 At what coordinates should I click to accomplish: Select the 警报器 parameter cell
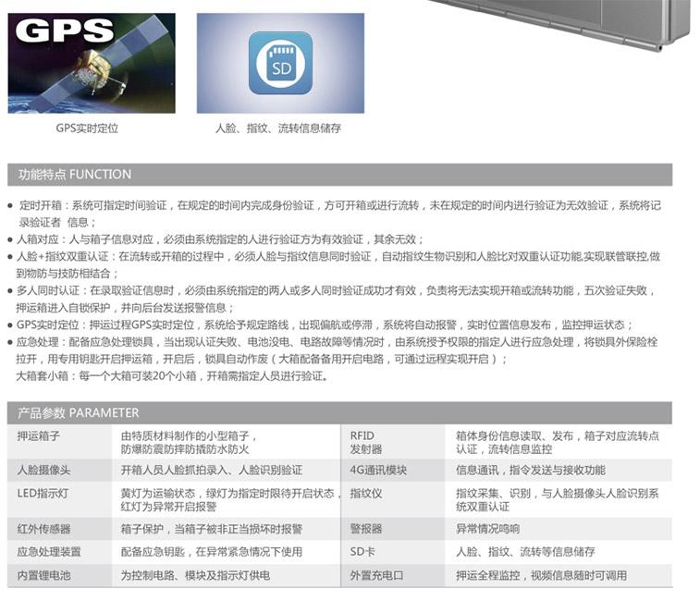[x=366, y=529]
